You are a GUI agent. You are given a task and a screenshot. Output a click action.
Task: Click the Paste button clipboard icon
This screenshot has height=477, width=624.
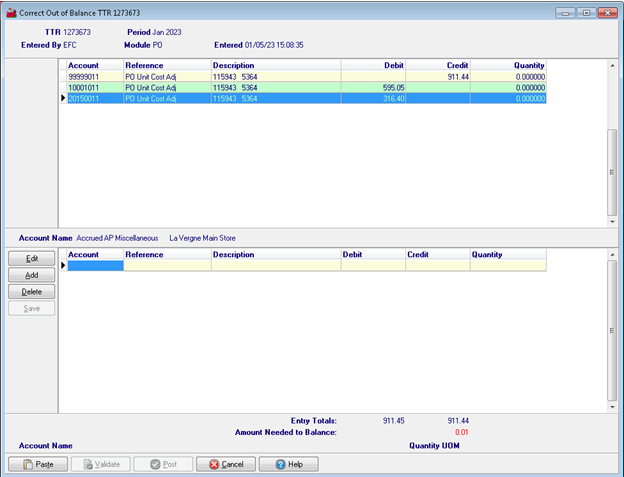[x=26, y=464]
